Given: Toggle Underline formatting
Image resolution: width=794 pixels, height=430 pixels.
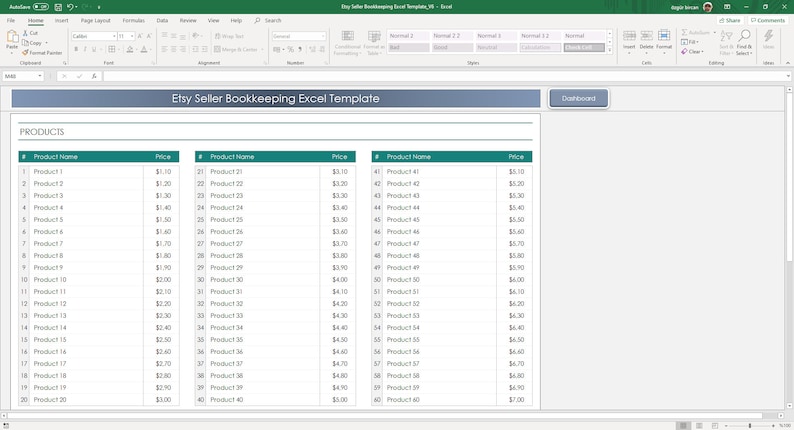Looking at the screenshot, I should coord(94,49).
